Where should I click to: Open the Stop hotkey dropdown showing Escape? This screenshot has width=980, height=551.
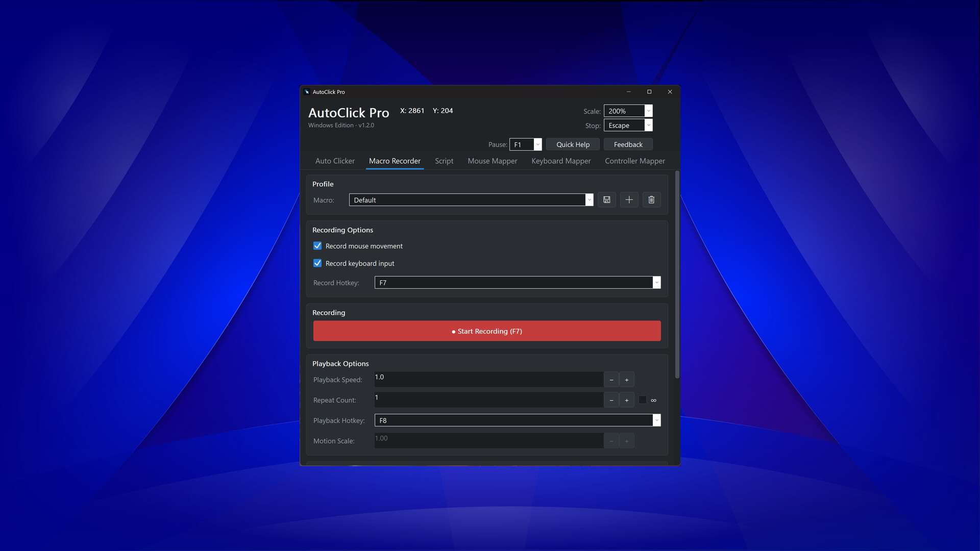[628, 126]
